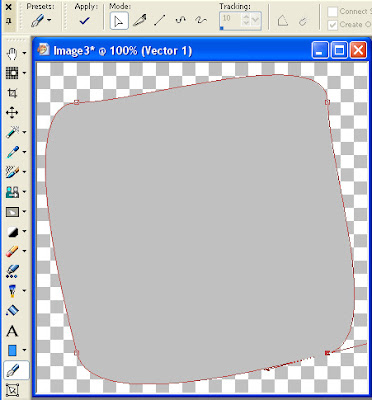
Task: Select the grid-pattern Deform tool
Action: point(12,73)
